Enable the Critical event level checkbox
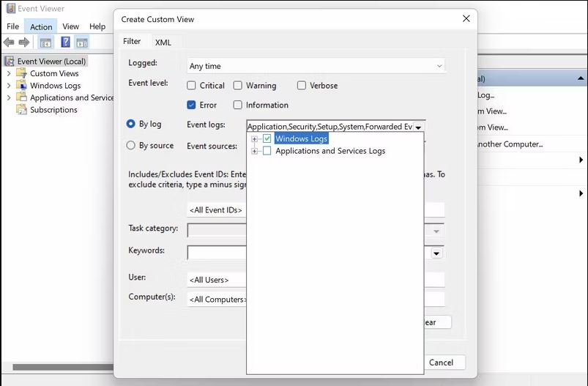Image resolution: width=588 pixels, height=386 pixels. pos(191,86)
